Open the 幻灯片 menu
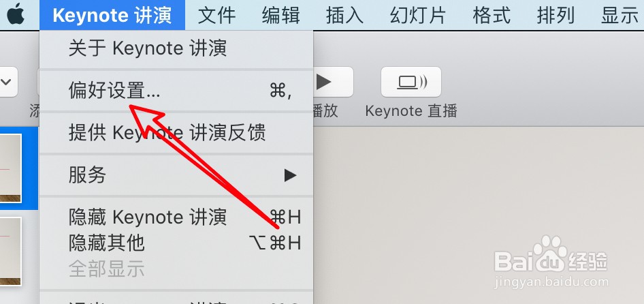The height and width of the screenshot is (304, 644). [418, 15]
